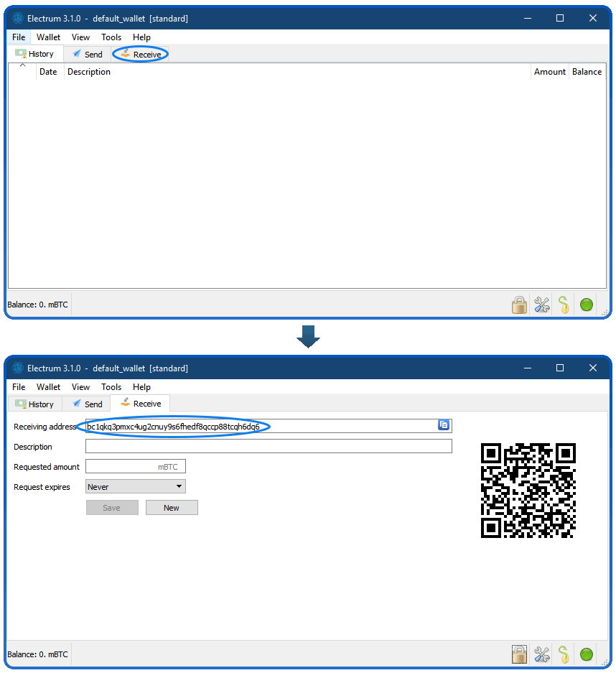This screenshot has height=673, width=616.
Task: Open View menu in upper window
Action: 80,37
